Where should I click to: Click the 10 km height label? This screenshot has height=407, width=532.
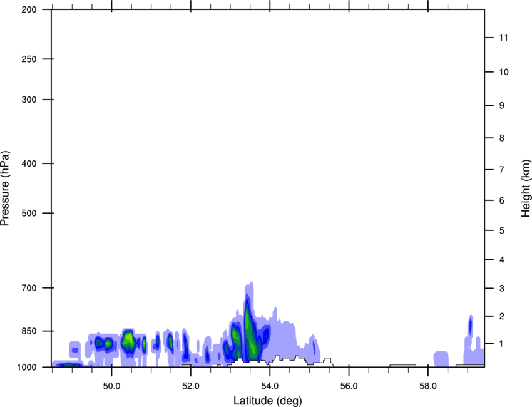[x=503, y=72]
